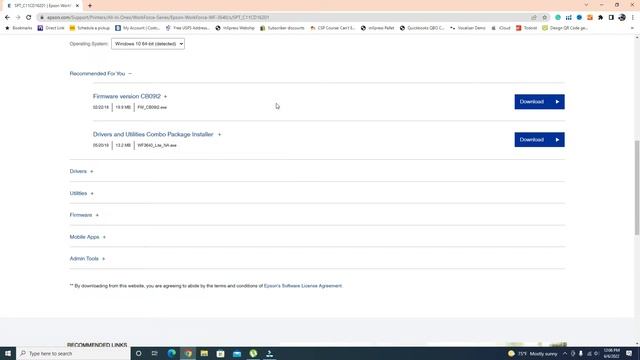Go back to the previous page

coord(7,18)
